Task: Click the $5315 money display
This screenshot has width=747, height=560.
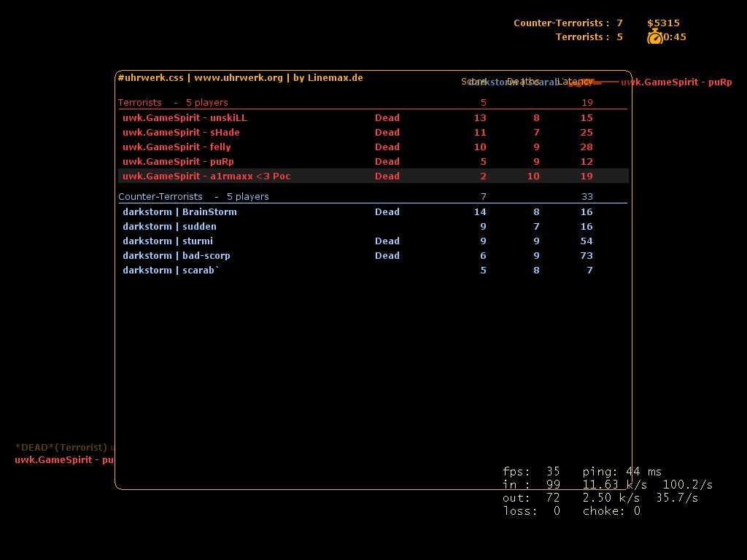Action: pos(663,23)
